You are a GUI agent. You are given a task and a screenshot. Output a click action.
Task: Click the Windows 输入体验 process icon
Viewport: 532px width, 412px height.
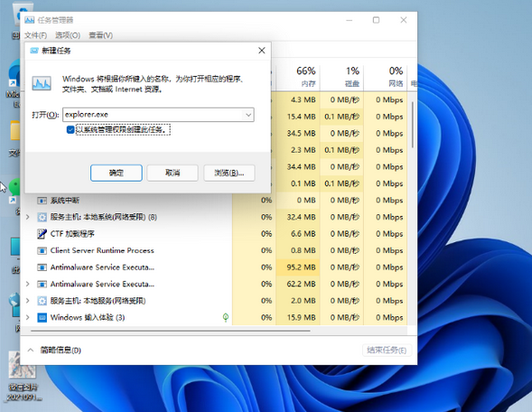(x=42, y=318)
